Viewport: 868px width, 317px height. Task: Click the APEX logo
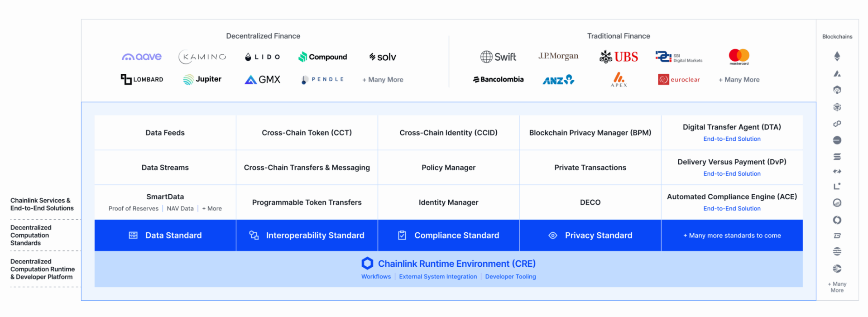619,79
